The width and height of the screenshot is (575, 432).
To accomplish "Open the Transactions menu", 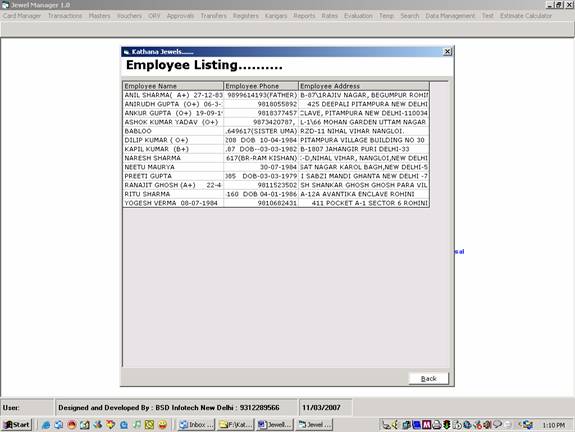I will point(65,16).
